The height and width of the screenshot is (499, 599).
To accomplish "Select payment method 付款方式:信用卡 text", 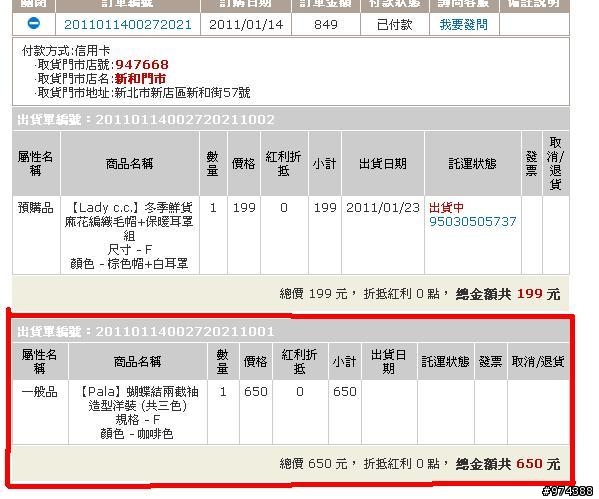I will [66, 50].
